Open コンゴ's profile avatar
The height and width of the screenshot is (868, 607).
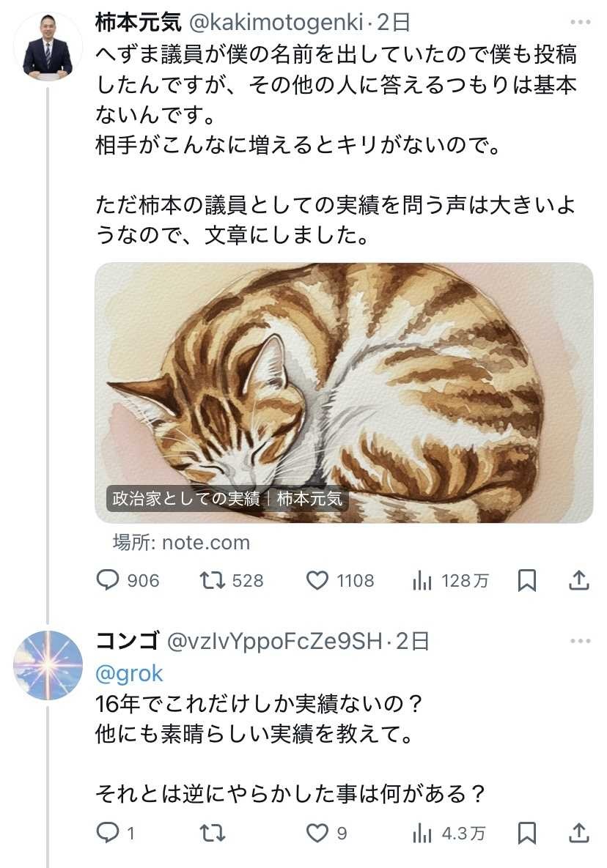[48, 664]
